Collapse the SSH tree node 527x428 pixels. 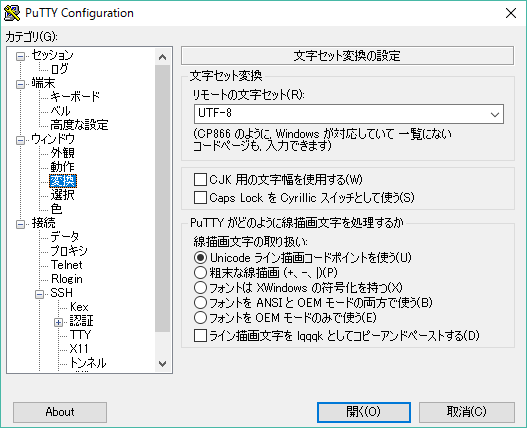(x=40, y=295)
